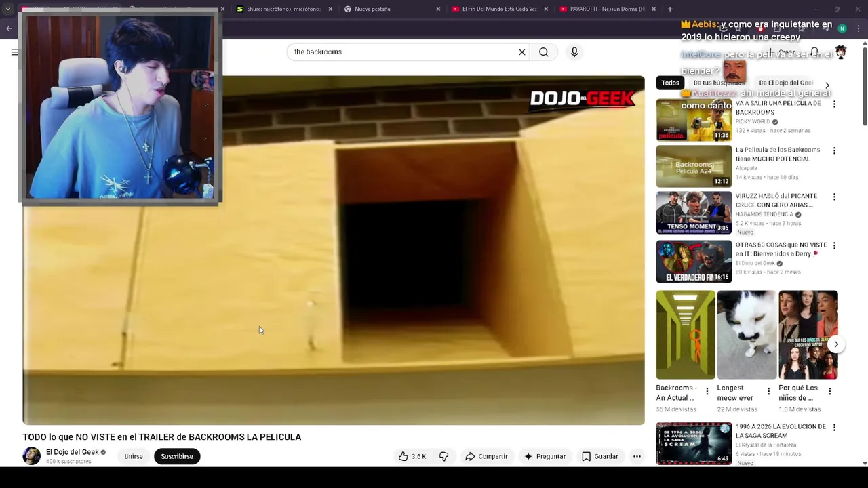This screenshot has height=488, width=868.
Task: Open RICKY WORLD channel link
Action: pyautogui.click(x=753, y=122)
